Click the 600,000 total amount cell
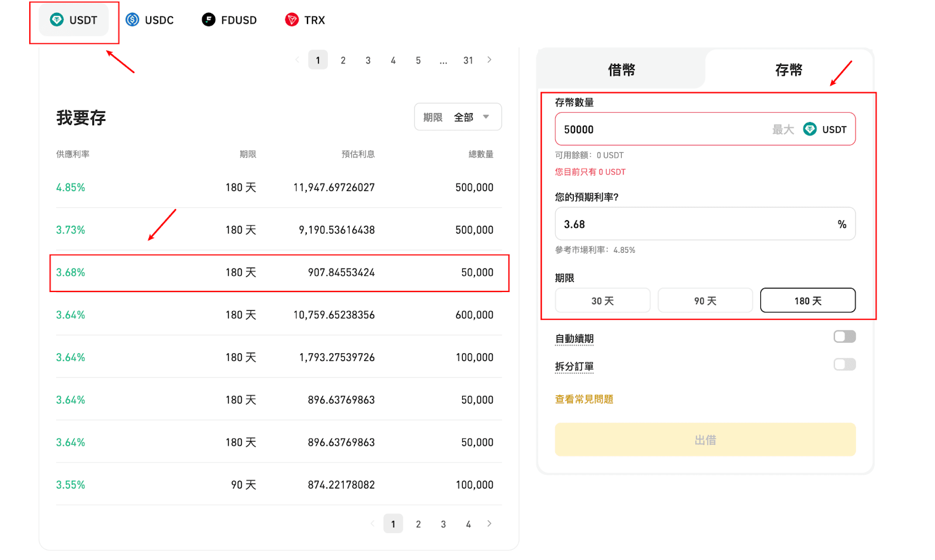Viewport: 935px width, 560px height. pos(475,315)
